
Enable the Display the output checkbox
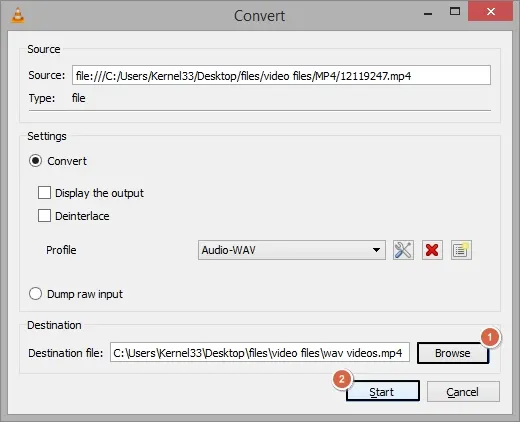coord(44,193)
